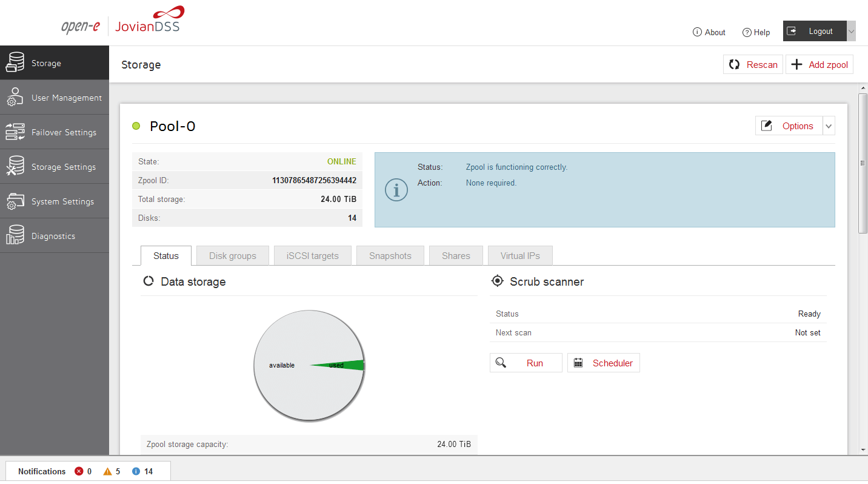Viewport: 868px width, 484px height.
Task: Click the blue info notifications icon
Action: [136, 471]
